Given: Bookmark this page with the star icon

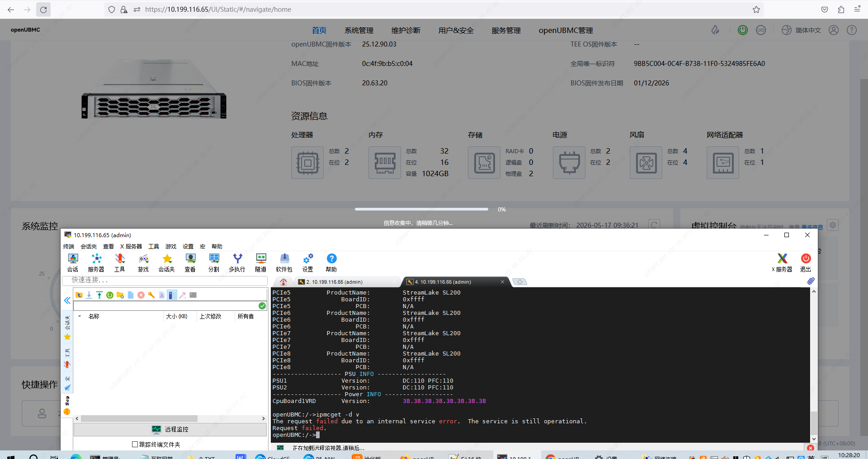Looking at the screenshot, I should pos(756,9).
